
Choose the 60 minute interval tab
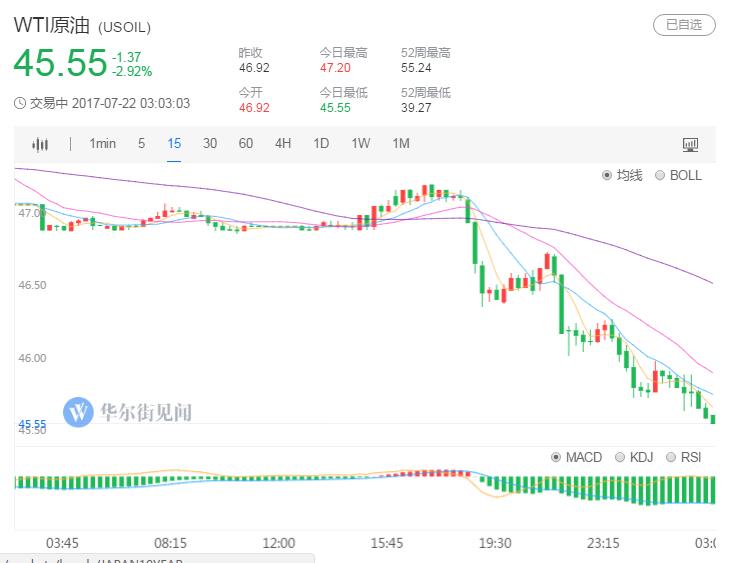(246, 143)
